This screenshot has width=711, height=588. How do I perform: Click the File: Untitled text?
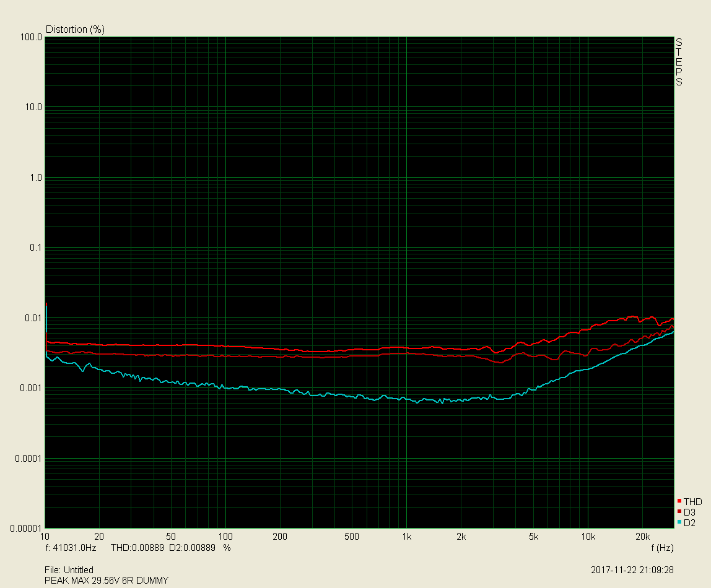click(x=69, y=570)
